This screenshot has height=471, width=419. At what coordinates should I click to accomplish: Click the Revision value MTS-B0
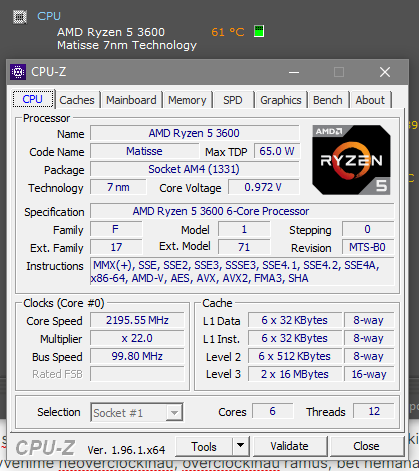[x=368, y=247]
